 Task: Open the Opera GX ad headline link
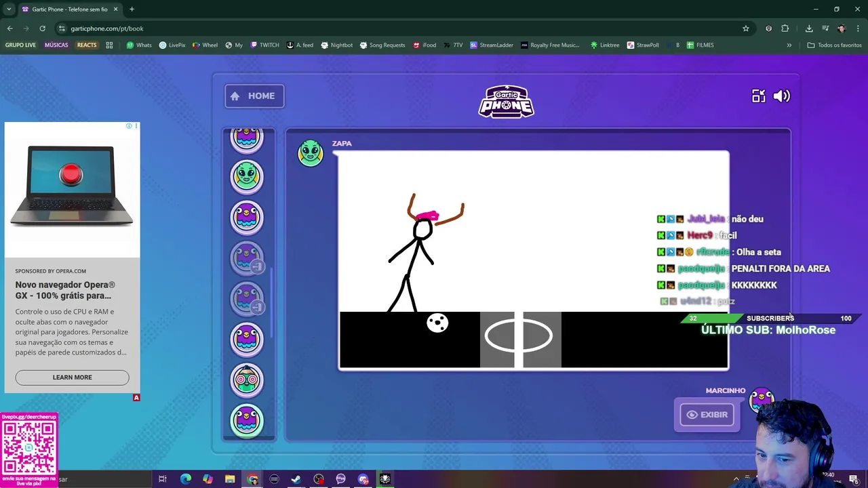click(x=65, y=290)
